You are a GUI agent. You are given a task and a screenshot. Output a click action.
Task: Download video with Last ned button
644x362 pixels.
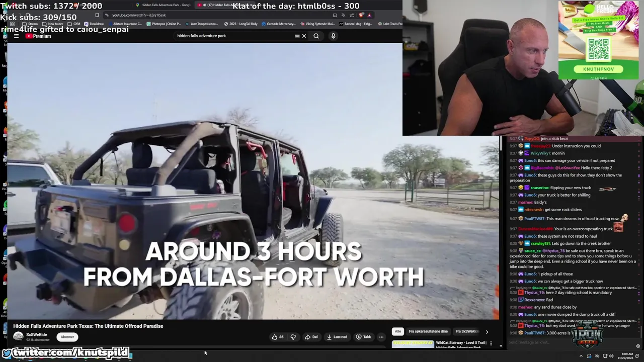pos(337,337)
